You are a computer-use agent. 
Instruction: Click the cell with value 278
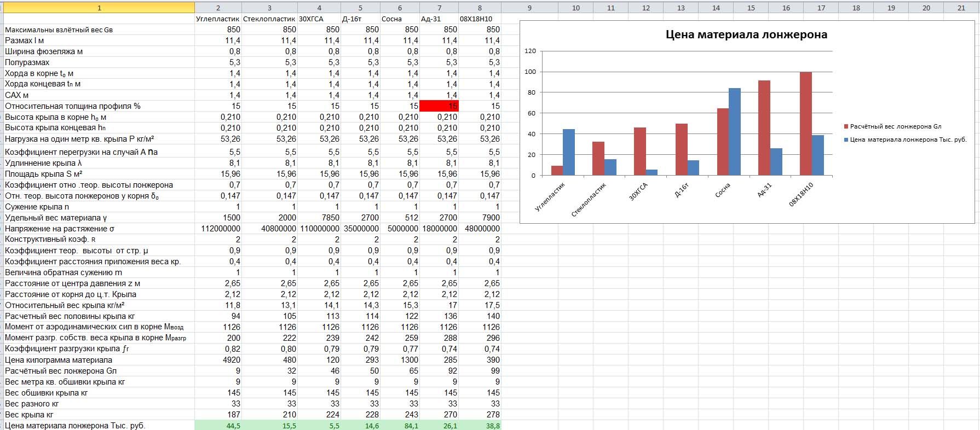[480, 415]
